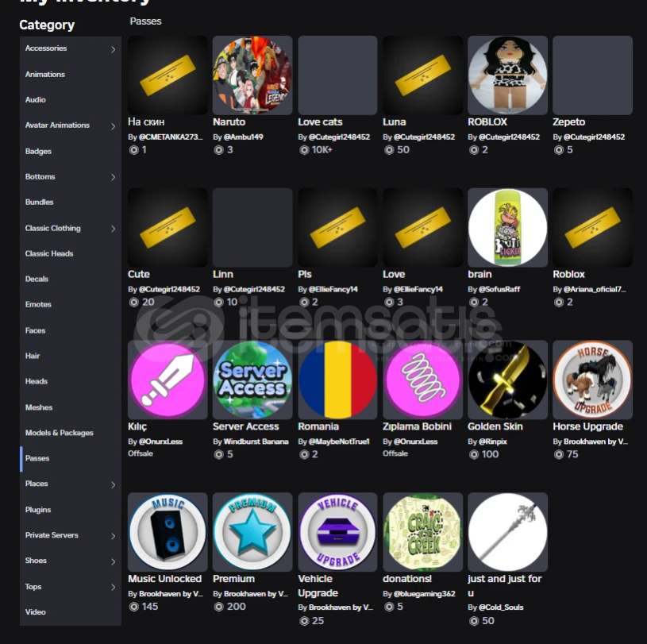Expand the Private Servers chevron
This screenshot has width=647, height=644.
tap(113, 536)
